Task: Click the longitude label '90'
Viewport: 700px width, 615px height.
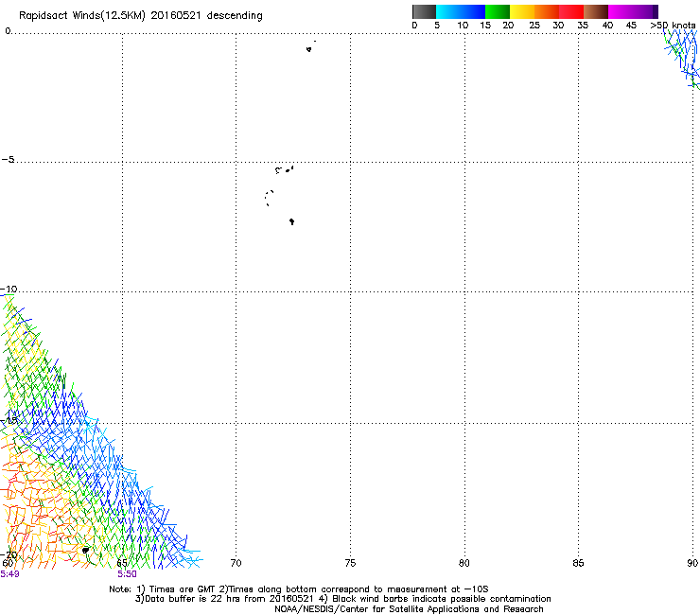Action: coord(692,563)
